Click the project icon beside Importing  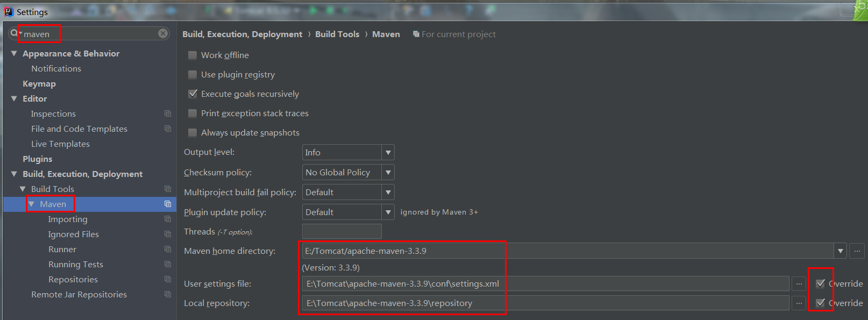point(168,219)
